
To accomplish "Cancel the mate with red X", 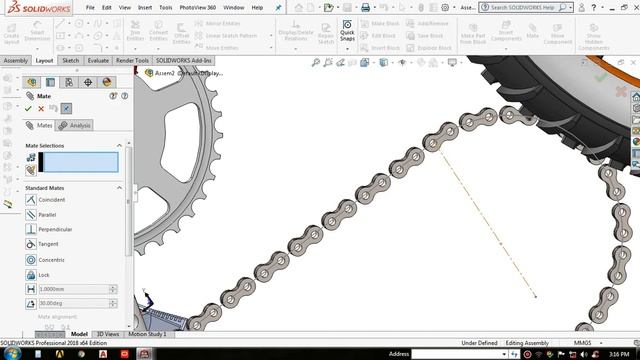I will [x=41, y=109].
